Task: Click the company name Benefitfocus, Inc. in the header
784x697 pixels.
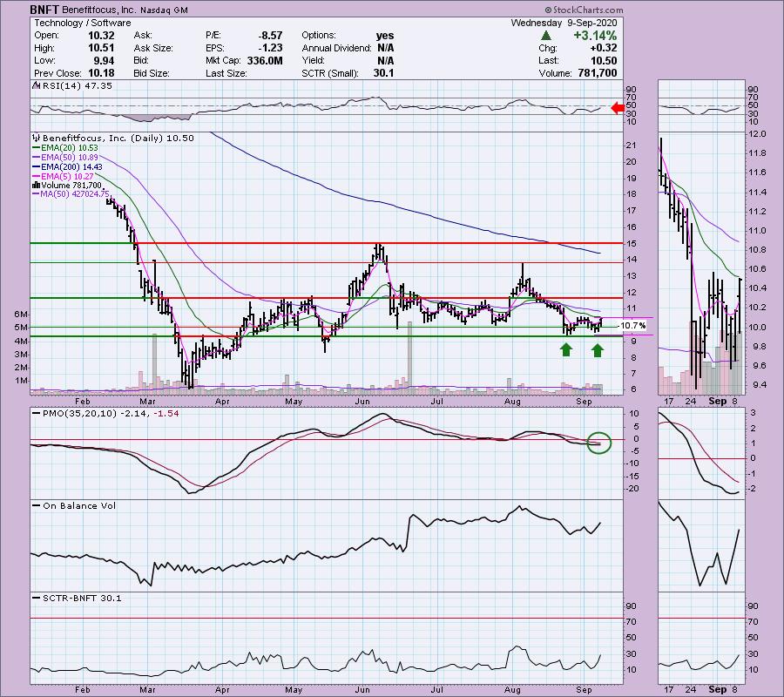Action: pos(98,10)
